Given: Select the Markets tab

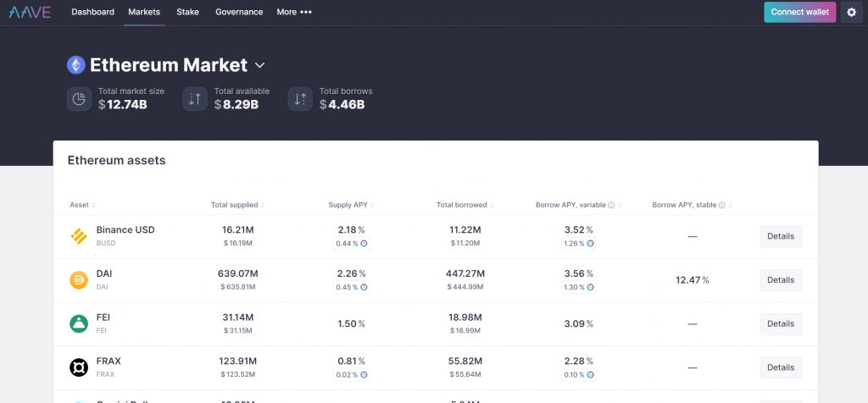Looking at the screenshot, I should [x=144, y=12].
